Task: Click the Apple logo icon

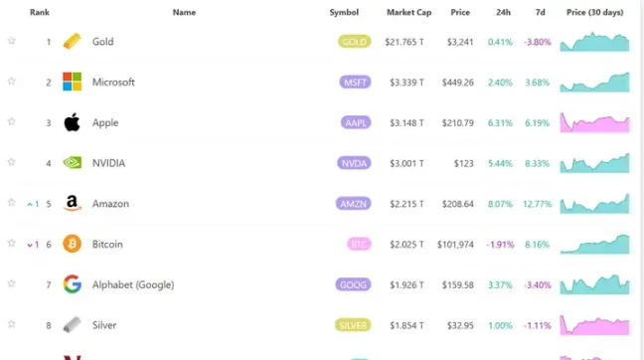Action: click(72, 122)
